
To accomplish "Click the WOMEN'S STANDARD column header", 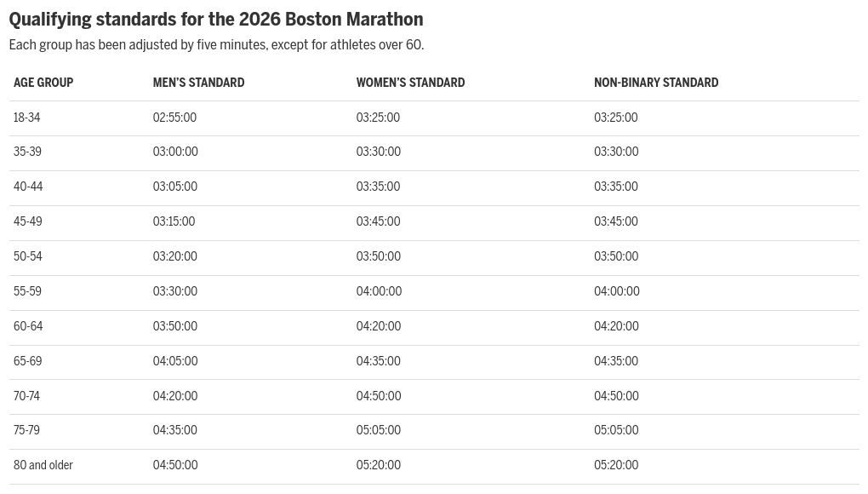I will click(x=410, y=83).
